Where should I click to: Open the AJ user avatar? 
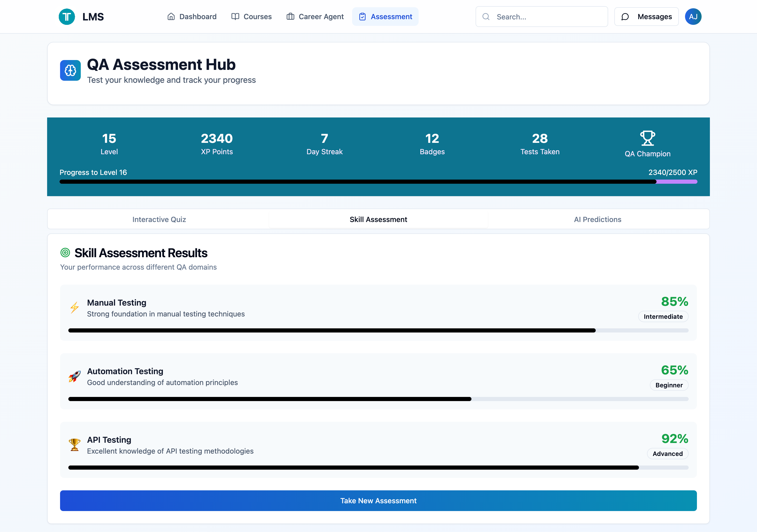[x=693, y=17]
